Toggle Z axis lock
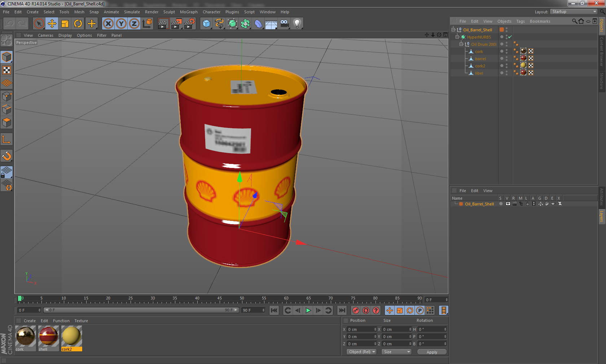606x364 pixels. pyautogui.click(x=134, y=24)
